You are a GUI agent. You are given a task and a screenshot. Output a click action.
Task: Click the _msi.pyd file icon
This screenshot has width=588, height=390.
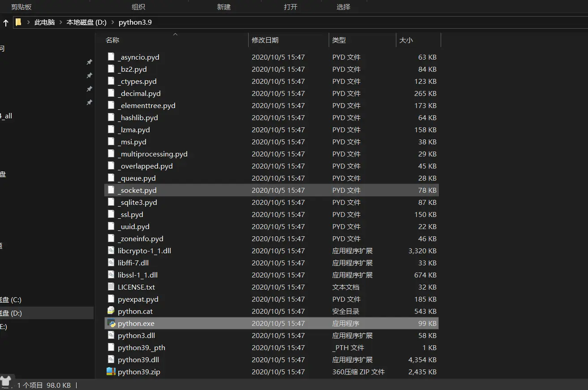click(111, 142)
